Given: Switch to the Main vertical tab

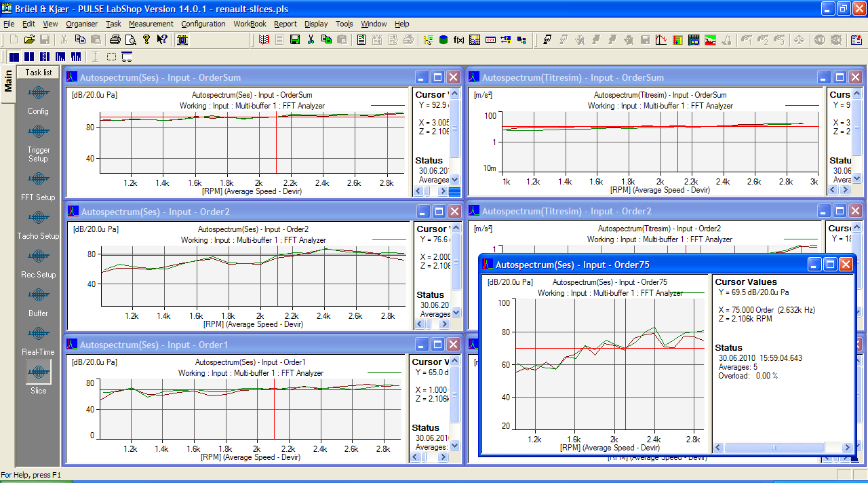Looking at the screenshot, I should 8,81.
